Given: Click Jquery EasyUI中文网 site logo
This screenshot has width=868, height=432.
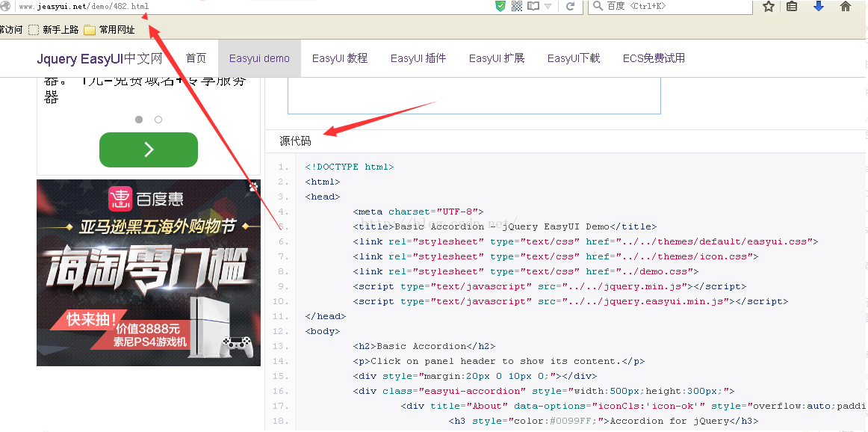Looking at the screenshot, I should (x=99, y=58).
